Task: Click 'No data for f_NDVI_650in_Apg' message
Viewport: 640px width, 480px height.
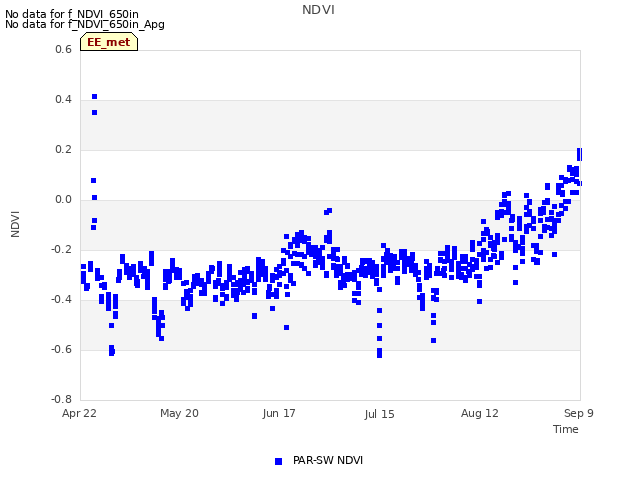Action: click(x=85, y=24)
